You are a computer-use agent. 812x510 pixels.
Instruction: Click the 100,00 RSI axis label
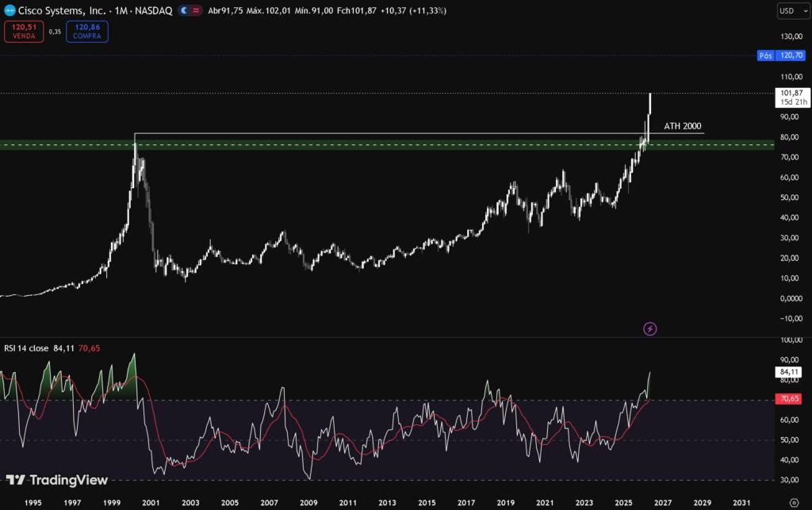(x=791, y=340)
